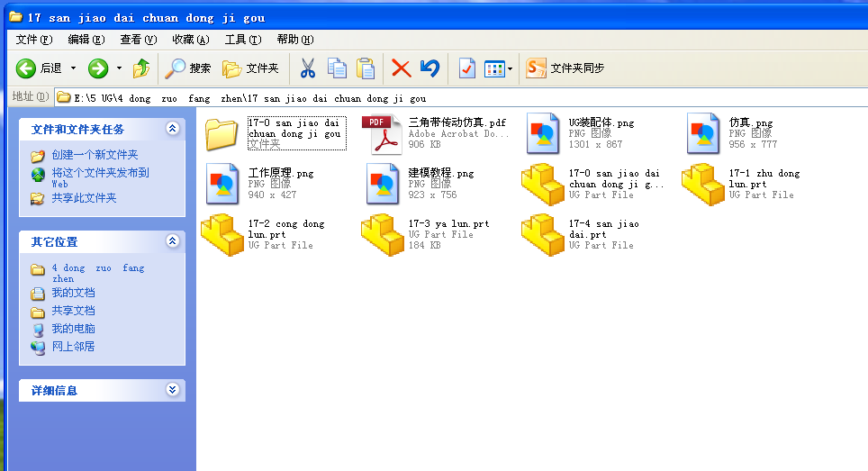Click the 工作原理.png file name
This screenshot has height=471, width=868.
click(281, 173)
